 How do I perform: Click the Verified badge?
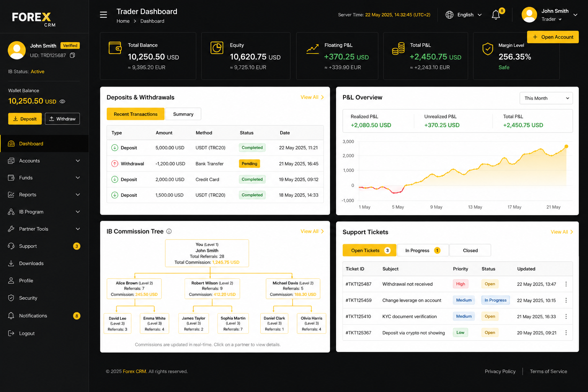click(70, 46)
